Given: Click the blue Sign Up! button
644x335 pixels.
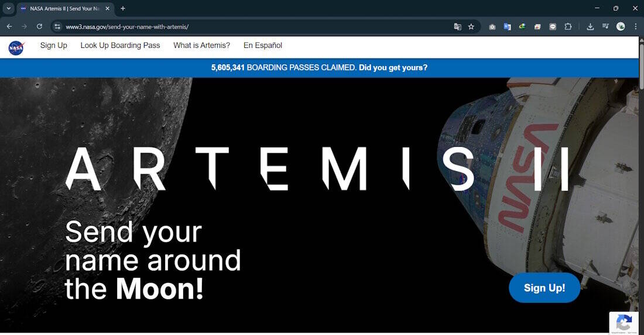Looking at the screenshot, I should 544,288.
